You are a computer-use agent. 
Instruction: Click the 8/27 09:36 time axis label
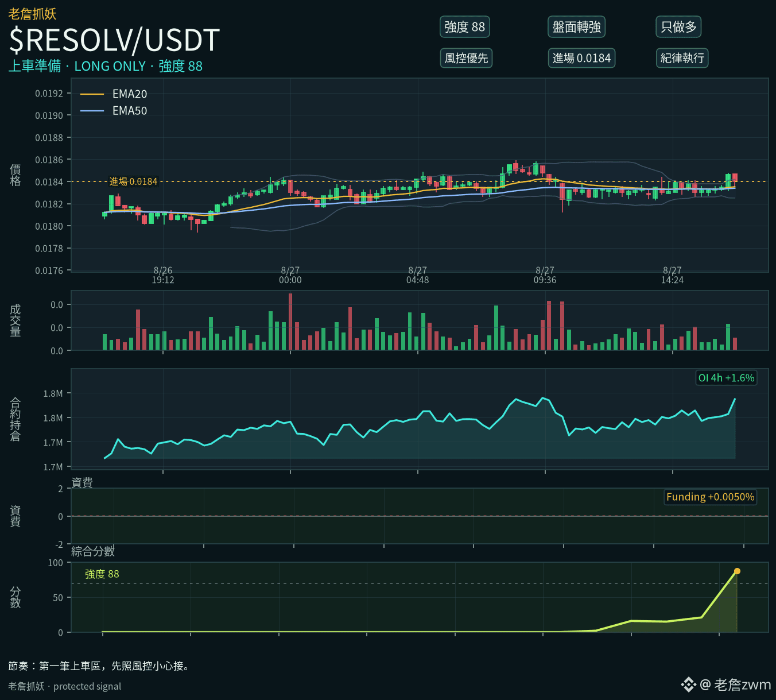pos(545,275)
